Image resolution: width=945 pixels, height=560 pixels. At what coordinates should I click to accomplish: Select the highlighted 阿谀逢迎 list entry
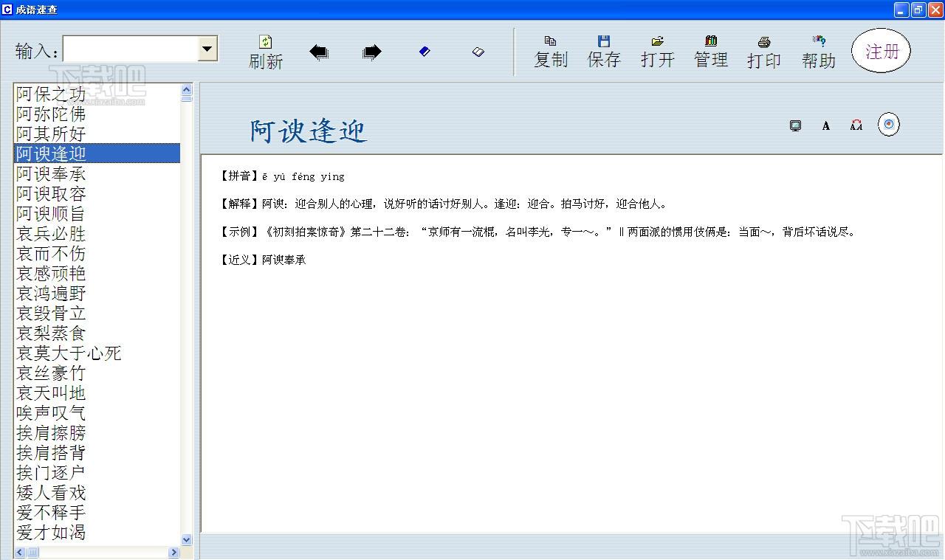[x=97, y=153]
